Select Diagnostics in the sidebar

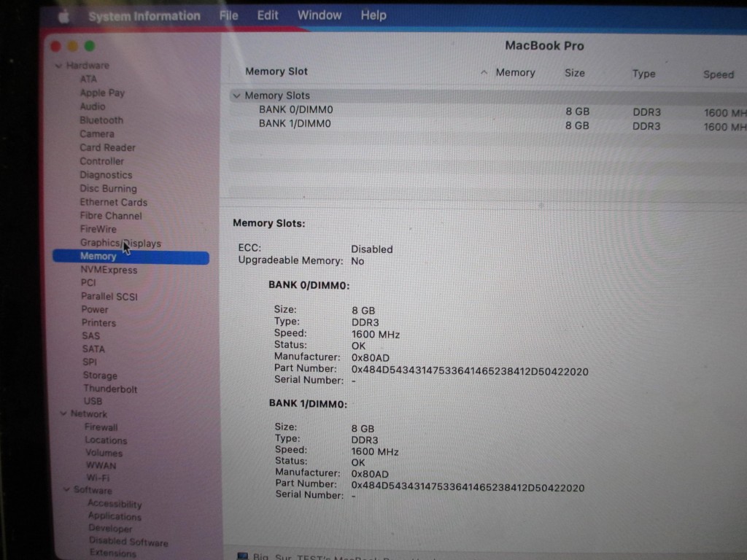coord(106,175)
